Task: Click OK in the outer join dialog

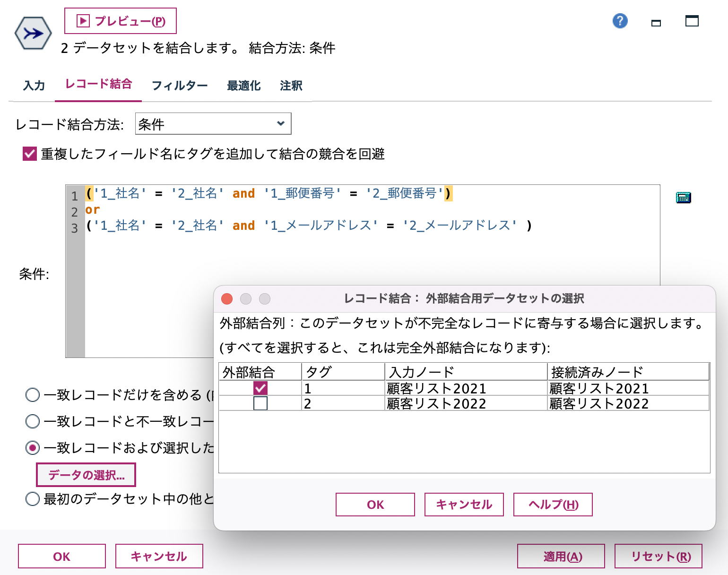Action: click(375, 505)
